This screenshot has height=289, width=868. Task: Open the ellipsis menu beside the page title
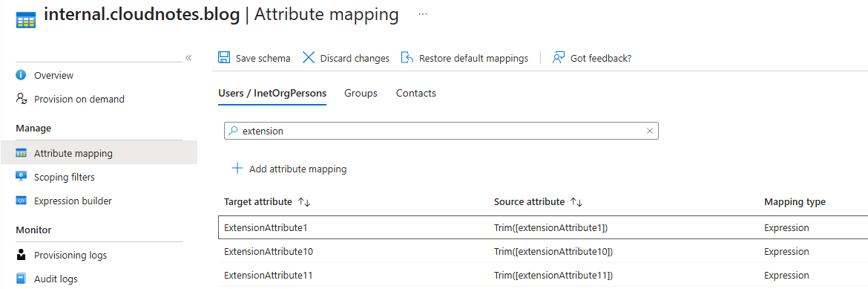(x=423, y=15)
